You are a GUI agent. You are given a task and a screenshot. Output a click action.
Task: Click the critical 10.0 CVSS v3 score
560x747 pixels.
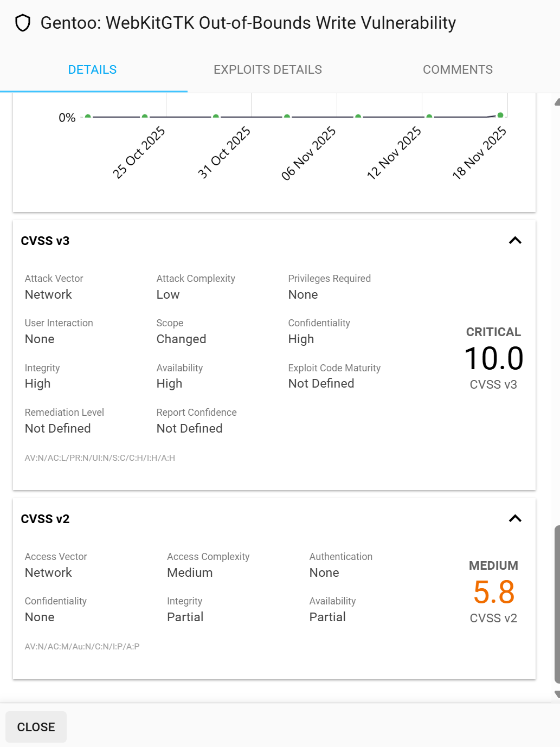tap(494, 359)
